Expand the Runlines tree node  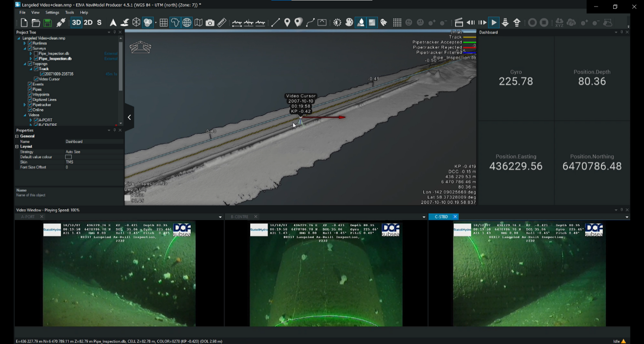[25, 43]
